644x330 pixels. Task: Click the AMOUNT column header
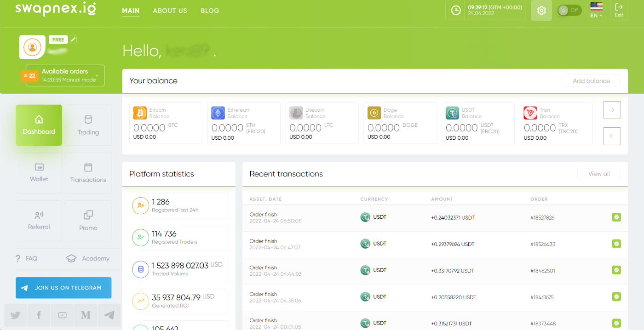442,199
